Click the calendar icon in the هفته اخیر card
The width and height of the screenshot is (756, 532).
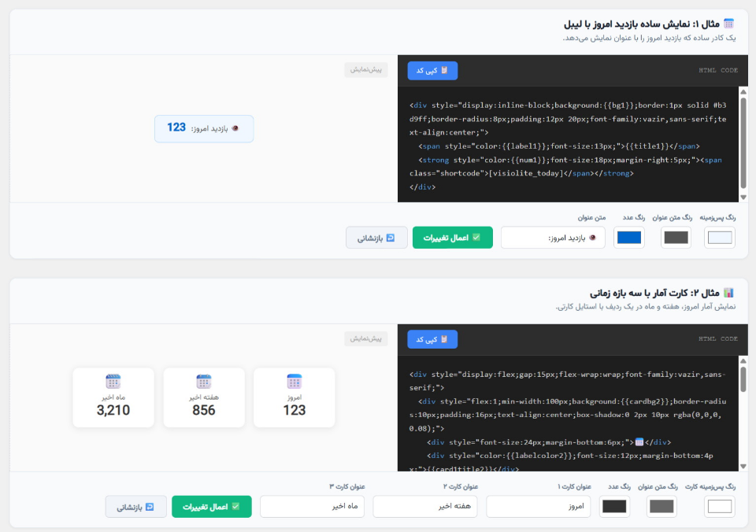tap(203, 381)
